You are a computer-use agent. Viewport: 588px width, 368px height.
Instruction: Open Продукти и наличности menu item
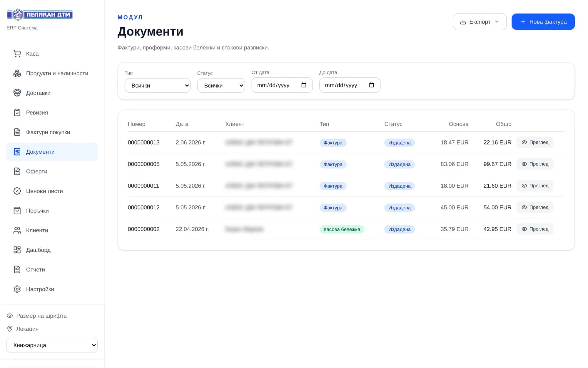pos(52,73)
